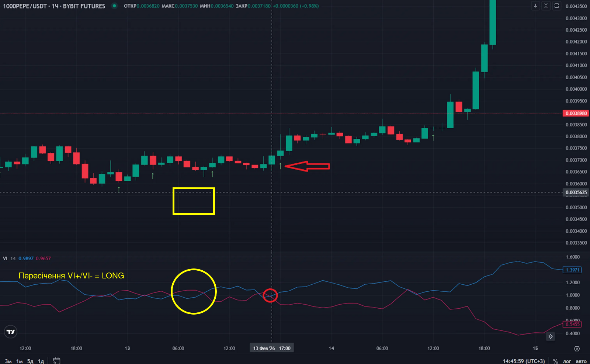Viewport: 590px width, 364px height.
Task: Click the VI length parameter 14
Action: (x=13, y=258)
